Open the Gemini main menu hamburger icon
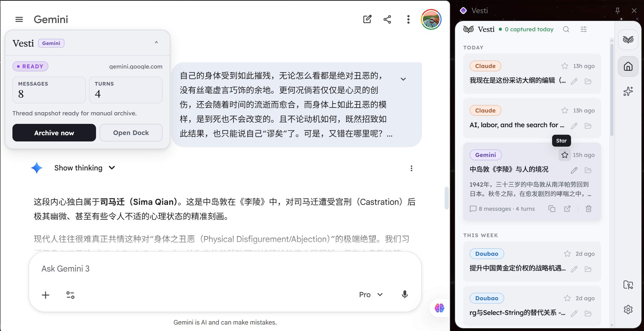This screenshot has width=644, height=331. pos(19,19)
